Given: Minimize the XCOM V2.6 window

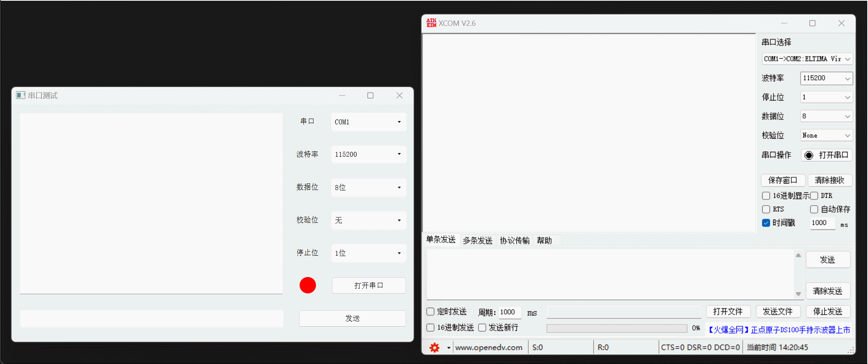Looking at the screenshot, I should coord(784,23).
